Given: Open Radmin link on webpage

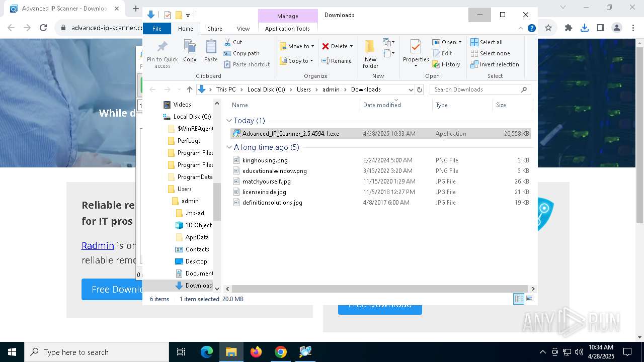Looking at the screenshot, I should pyautogui.click(x=98, y=245).
